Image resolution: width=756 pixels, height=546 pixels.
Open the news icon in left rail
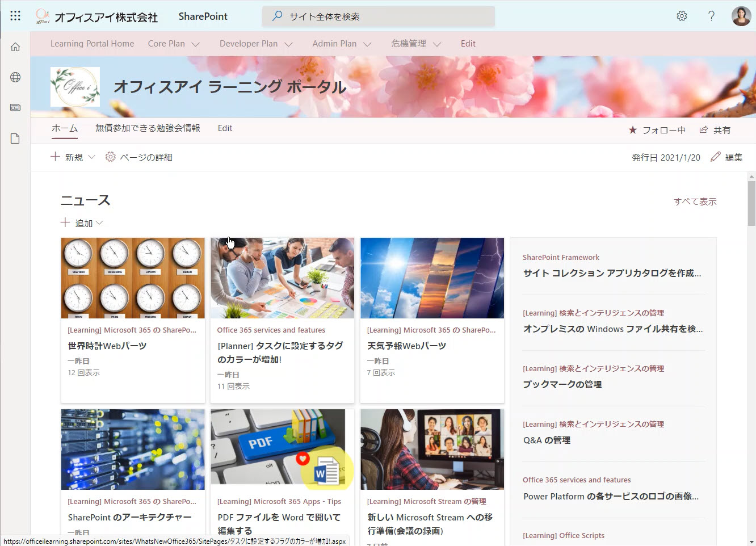[15, 108]
